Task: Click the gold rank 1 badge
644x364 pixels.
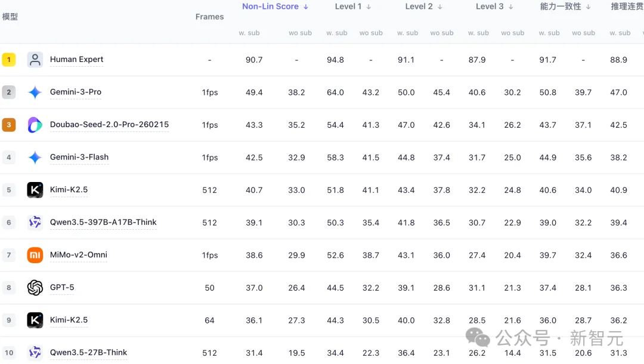Action: [9, 60]
